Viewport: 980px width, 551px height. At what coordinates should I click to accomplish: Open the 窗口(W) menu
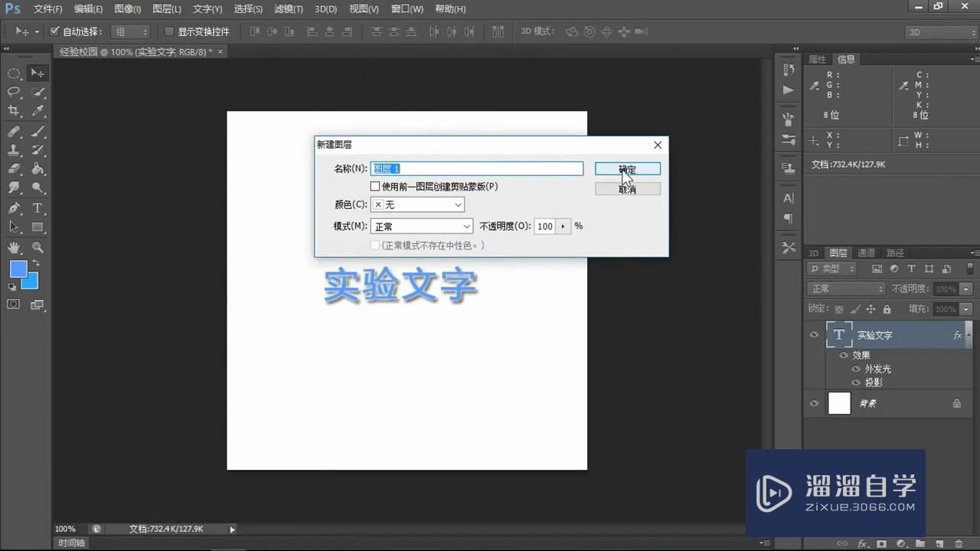pyautogui.click(x=407, y=9)
